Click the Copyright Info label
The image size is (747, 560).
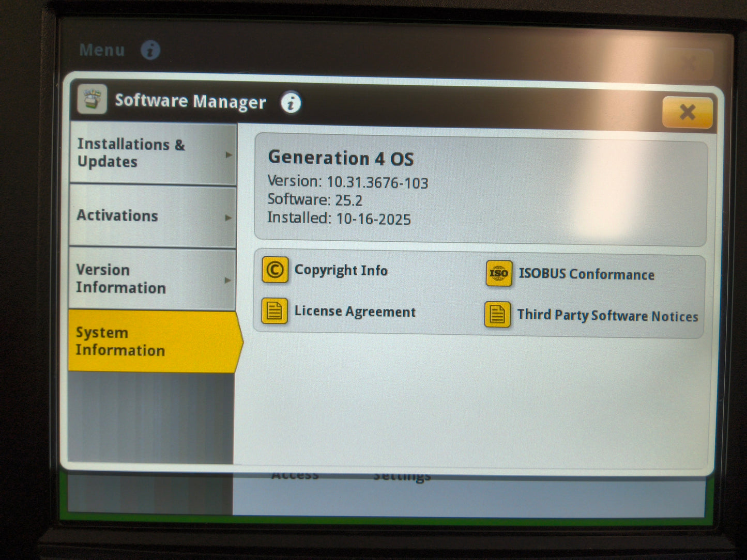(x=341, y=270)
